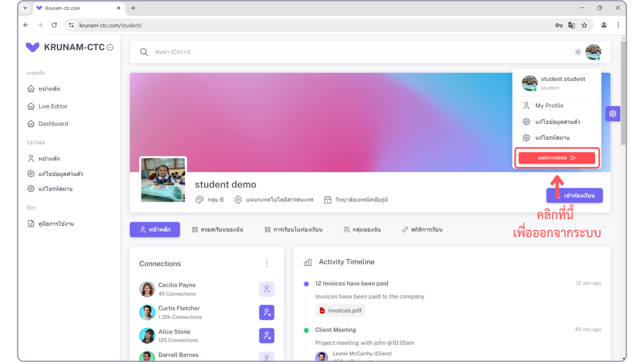Toggle connection button for Curtis Fletcher
Screen dimensions: 644x362
267,312
